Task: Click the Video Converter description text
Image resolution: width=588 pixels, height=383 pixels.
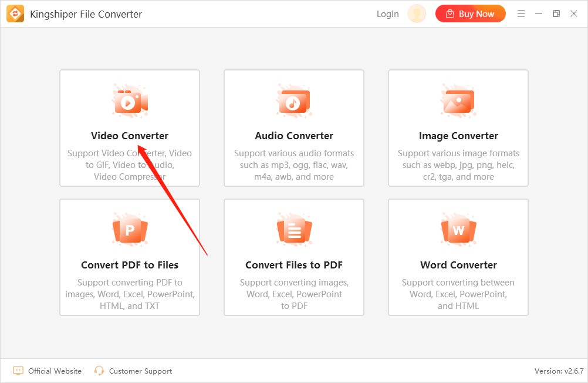Action: click(x=130, y=165)
